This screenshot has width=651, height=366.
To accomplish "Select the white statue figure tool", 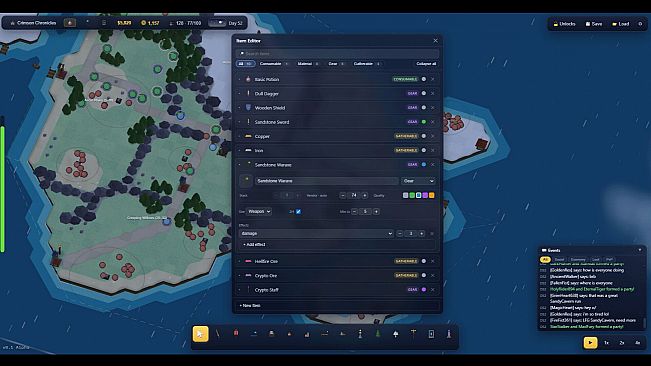I will (360, 334).
